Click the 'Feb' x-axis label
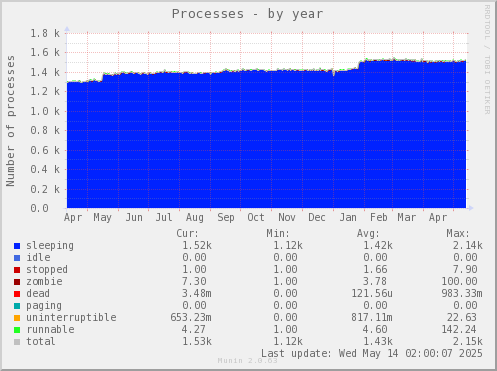This screenshot has height=371, width=497. [379, 218]
